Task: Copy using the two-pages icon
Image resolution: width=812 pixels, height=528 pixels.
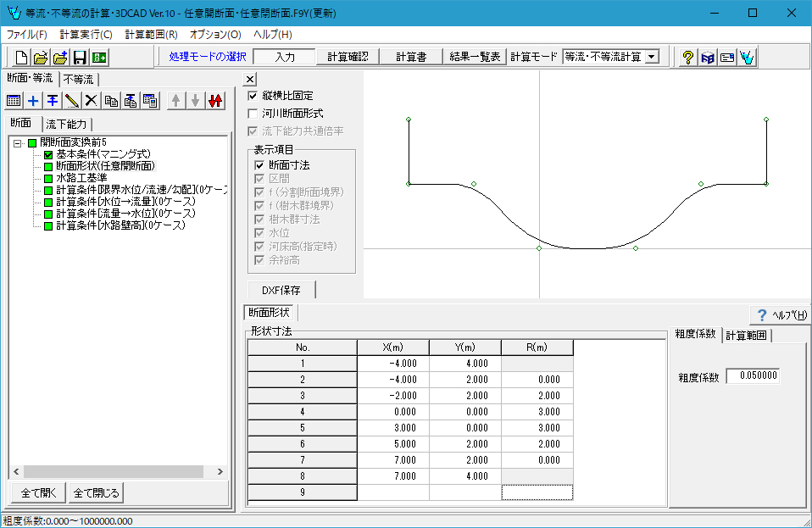Action: 111,100
